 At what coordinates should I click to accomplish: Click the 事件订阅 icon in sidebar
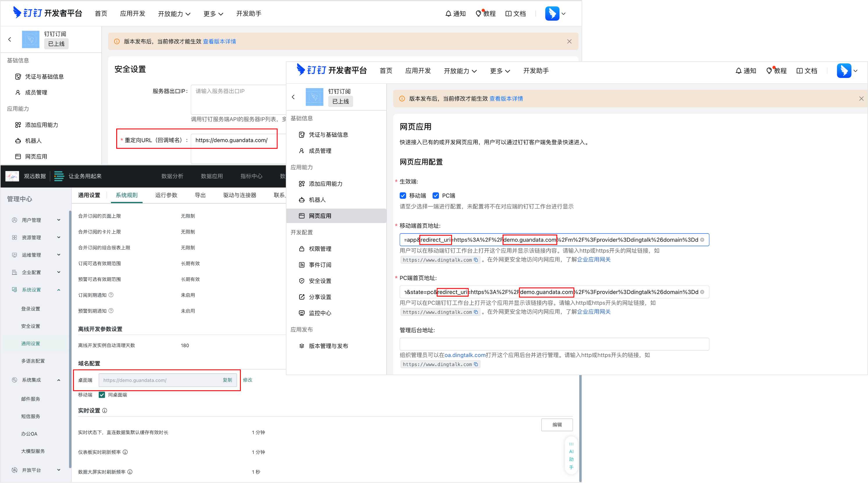point(302,265)
